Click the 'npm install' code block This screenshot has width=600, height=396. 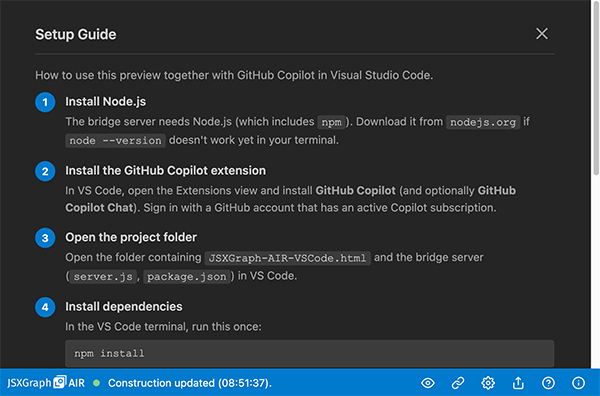tap(310, 354)
